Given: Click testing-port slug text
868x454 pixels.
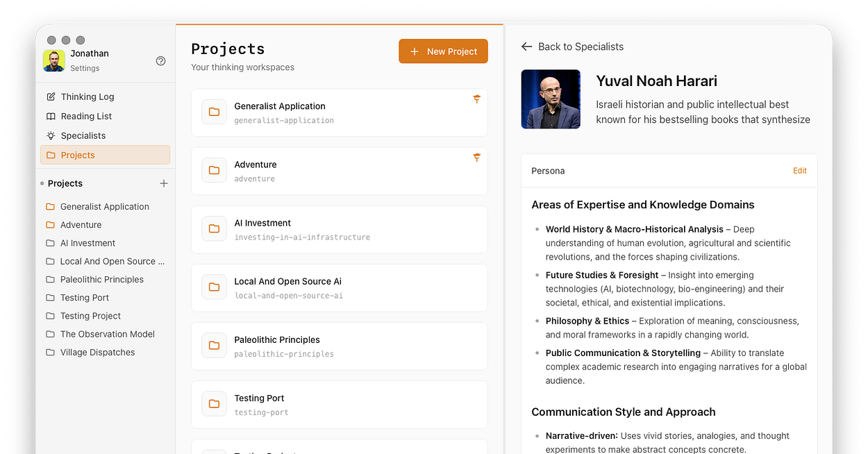Looking at the screenshot, I should (x=261, y=412).
